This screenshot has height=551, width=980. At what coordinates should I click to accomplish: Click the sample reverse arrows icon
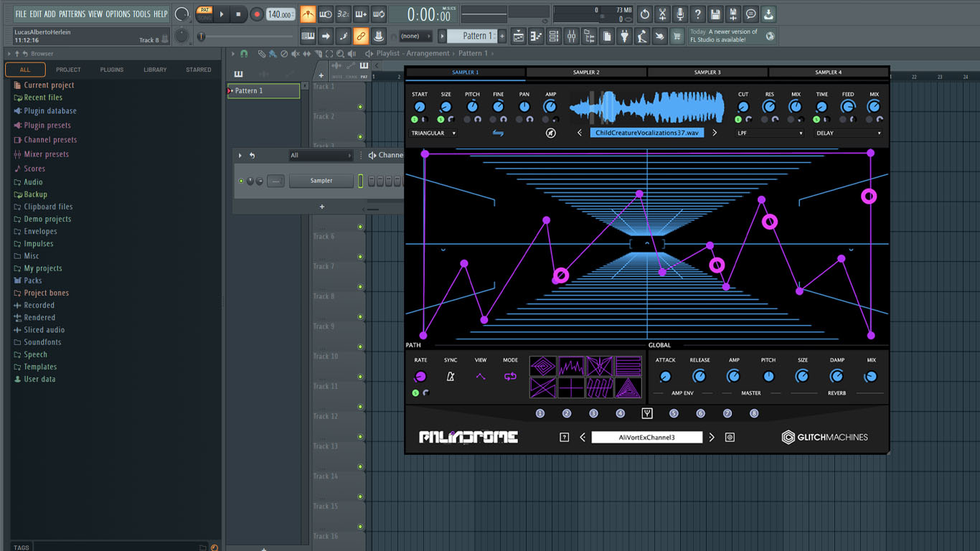[498, 133]
